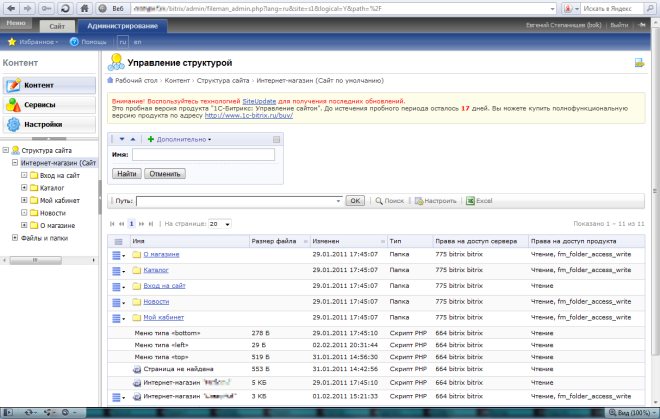Expand Каталог folder in tree
This screenshot has width=660, height=419.
[x=24, y=187]
